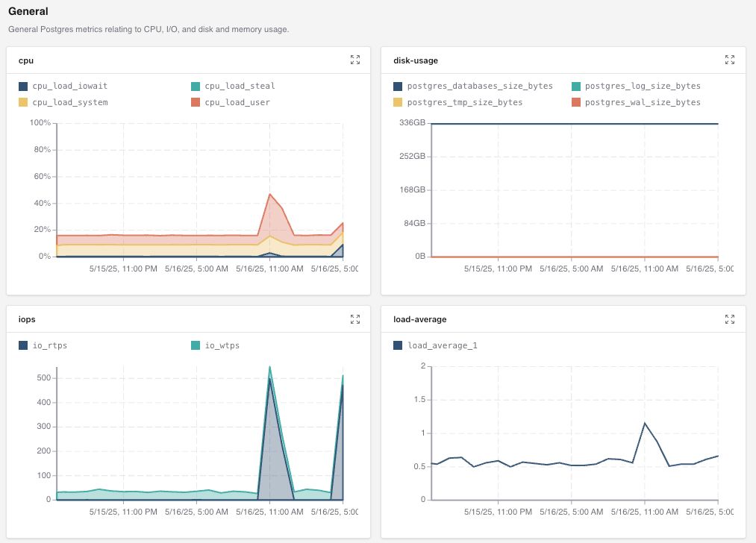The width and height of the screenshot is (756, 543).
Task: Toggle cpu_load_user series swatch
Action: point(196,102)
